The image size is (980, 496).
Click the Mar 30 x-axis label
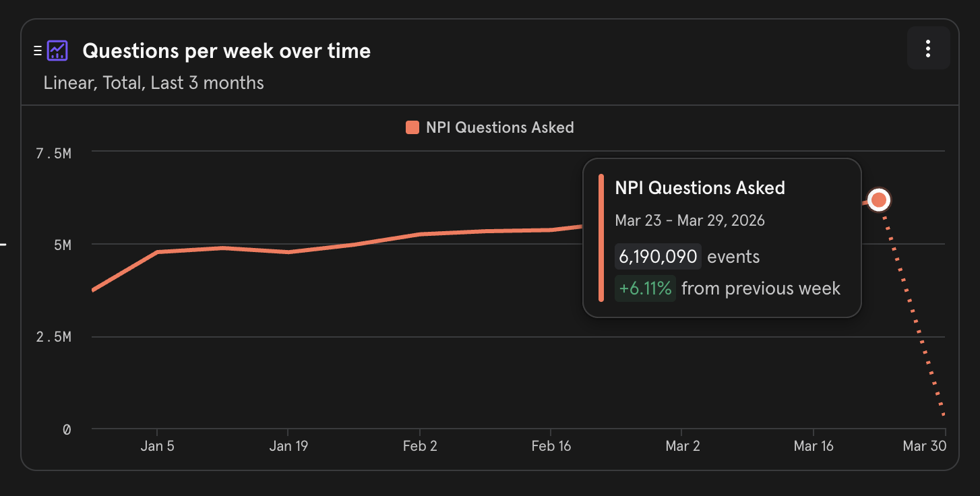click(924, 446)
